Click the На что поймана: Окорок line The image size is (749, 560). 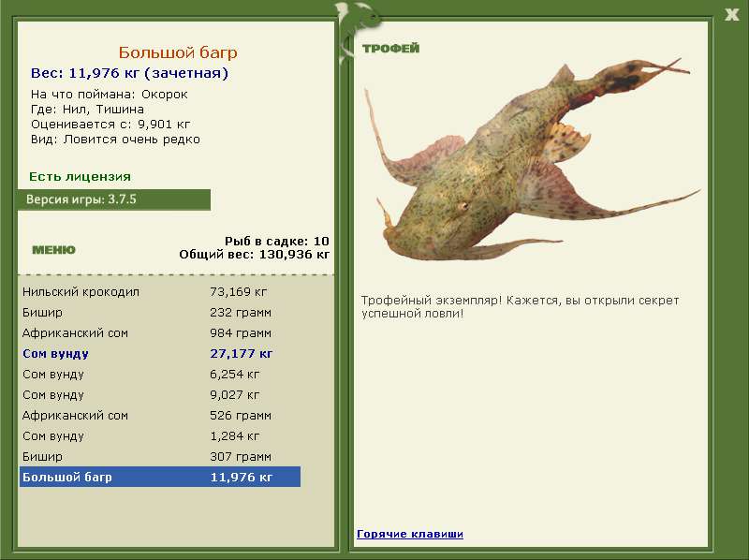110,95
